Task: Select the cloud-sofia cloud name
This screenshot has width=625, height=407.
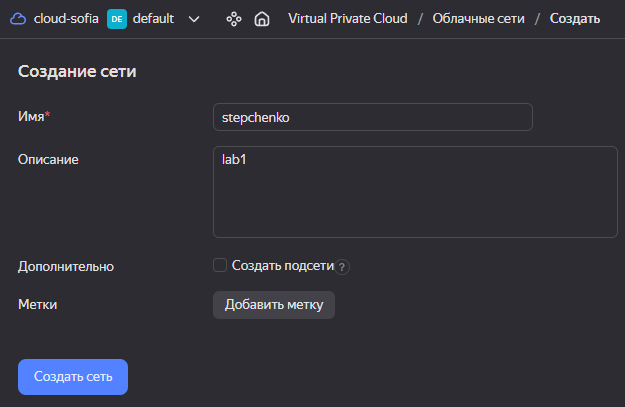Action: click(x=66, y=18)
